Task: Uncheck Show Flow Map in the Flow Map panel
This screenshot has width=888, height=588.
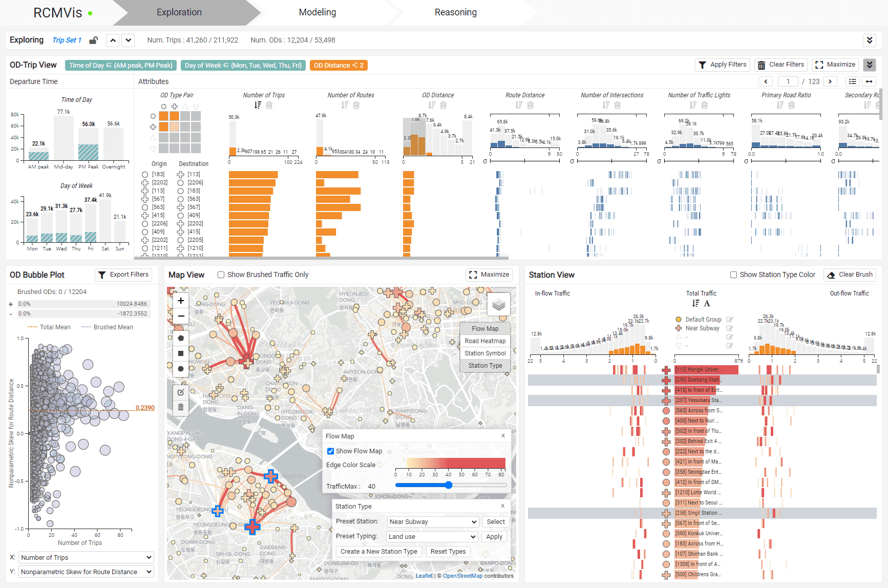Action: click(331, 451)
